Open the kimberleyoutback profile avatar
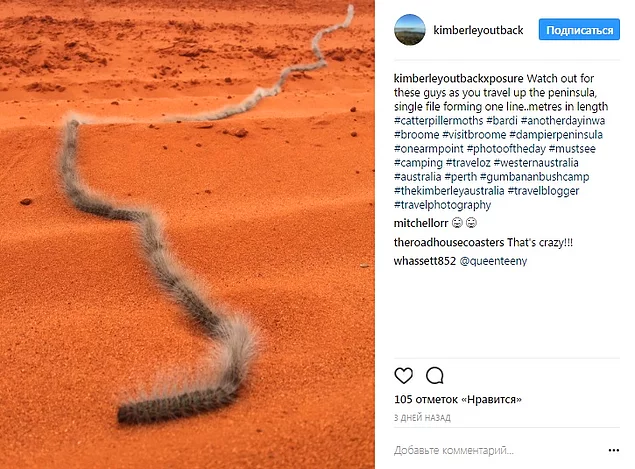The image size is (635, 469). [x=409, y=30]
